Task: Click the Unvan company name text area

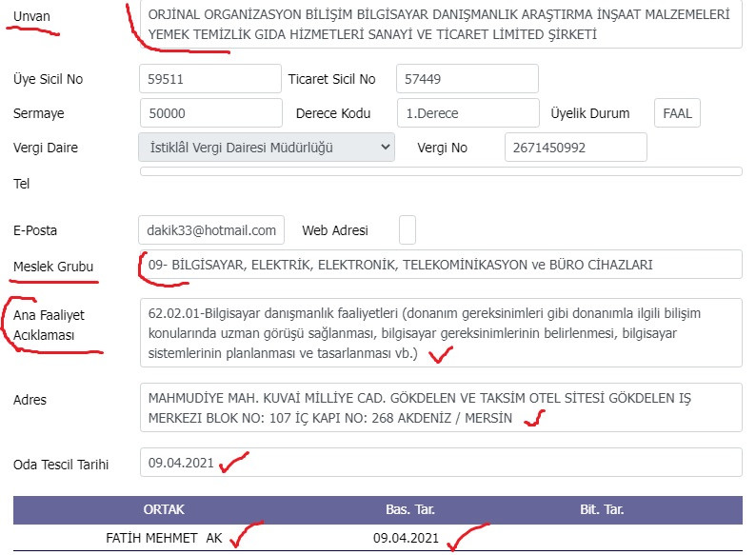Action: [x=441, y=24]
